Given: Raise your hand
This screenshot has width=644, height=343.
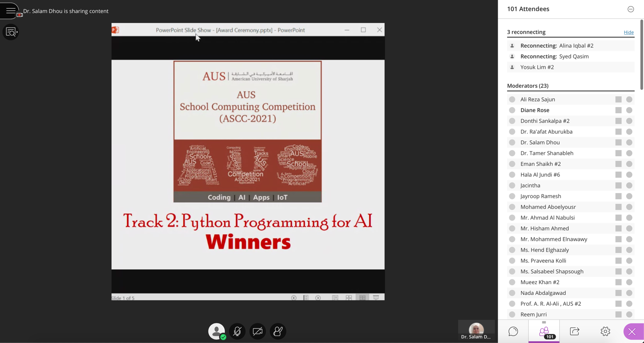Looking at the screenshot, I should [278, 331].
